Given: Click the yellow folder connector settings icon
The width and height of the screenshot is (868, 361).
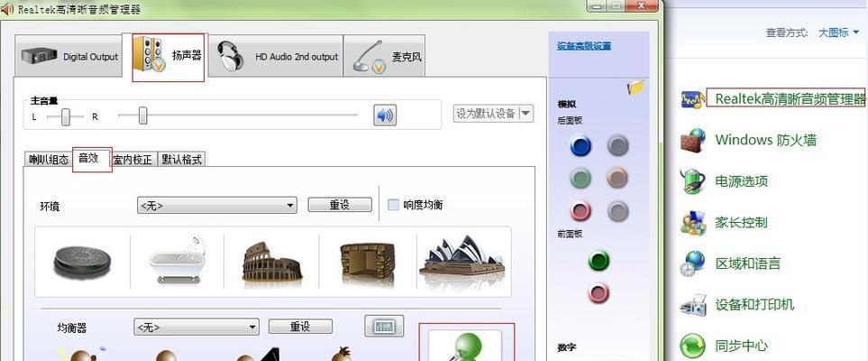Looking at the screenshot, I should [x=636, y=88].
